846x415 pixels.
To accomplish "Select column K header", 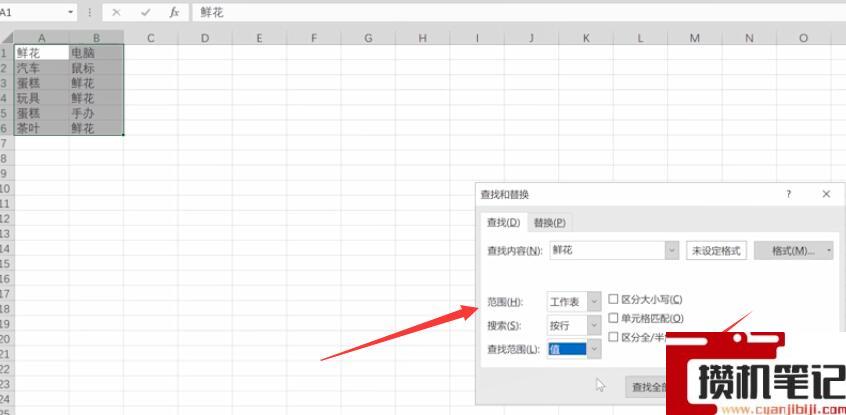I will [586, 38].
